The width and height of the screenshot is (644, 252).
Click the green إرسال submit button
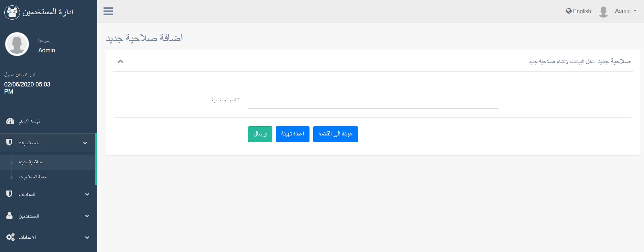coord(260,134)
